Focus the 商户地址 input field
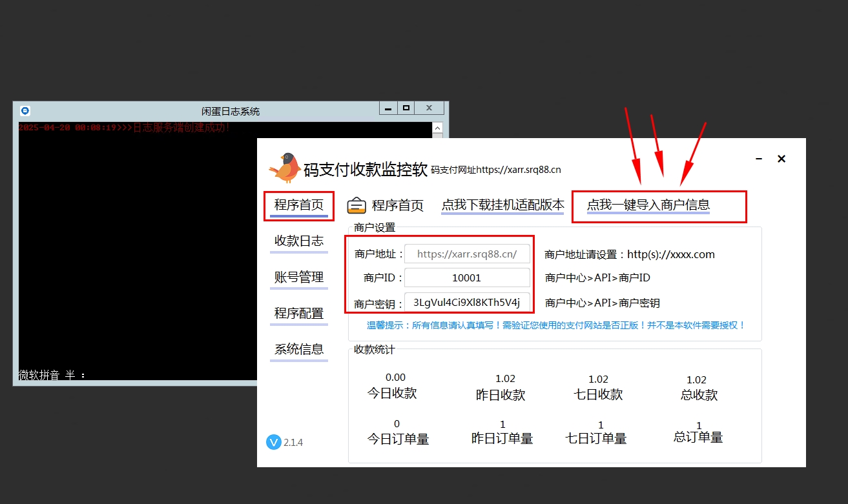 467,254
